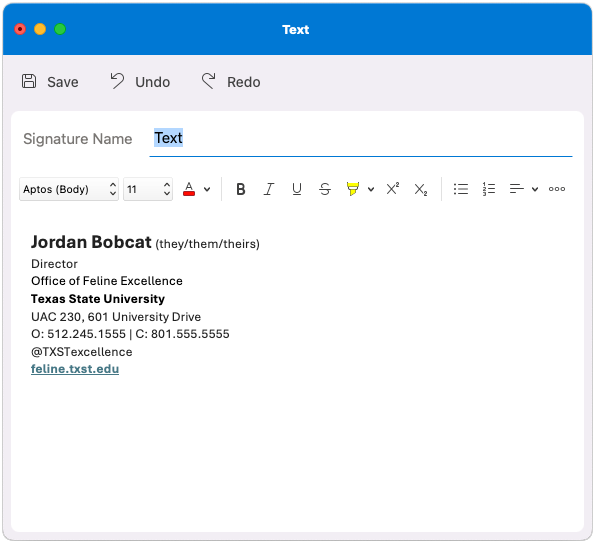Click Texas State University bold line

98,299
